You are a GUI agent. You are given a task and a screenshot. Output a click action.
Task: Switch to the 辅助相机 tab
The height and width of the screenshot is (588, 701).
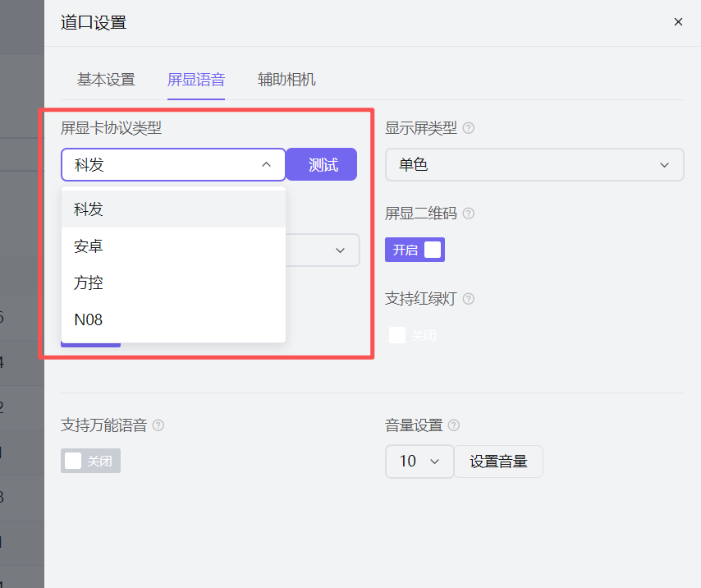point(286,80)
